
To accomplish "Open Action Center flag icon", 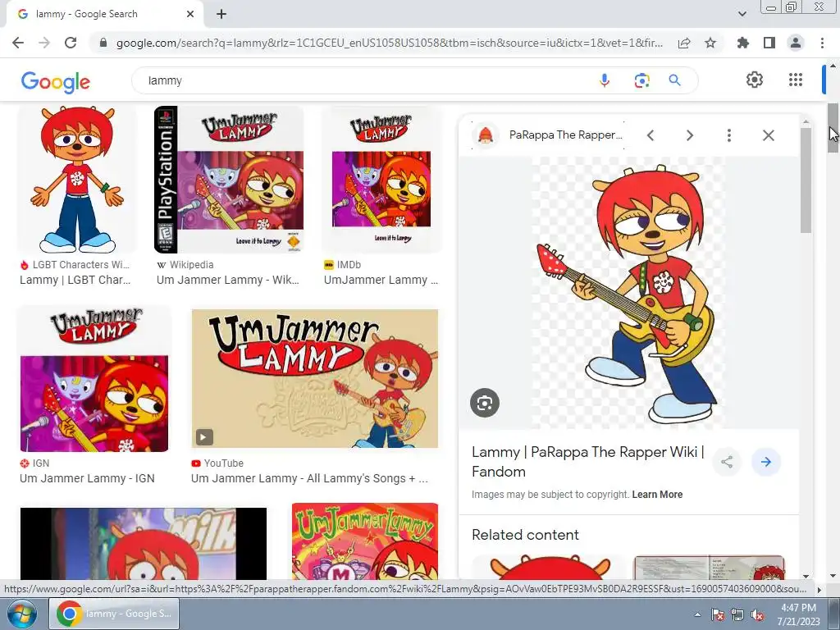I will 718,614.
